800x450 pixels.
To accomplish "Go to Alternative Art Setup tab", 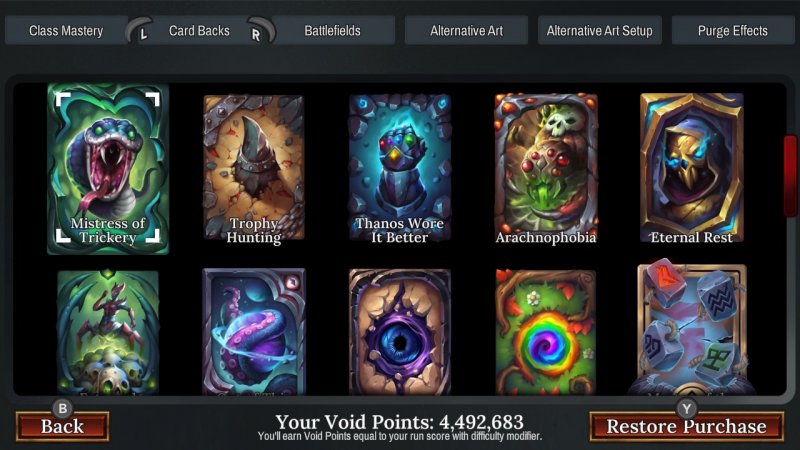I will click(x=599, y=31).
